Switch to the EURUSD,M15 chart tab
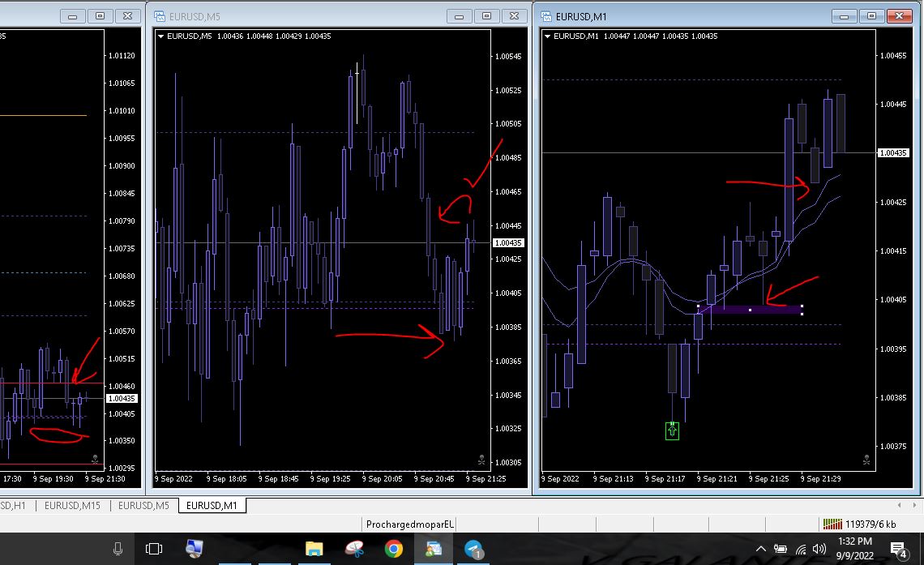 (72, 505)
